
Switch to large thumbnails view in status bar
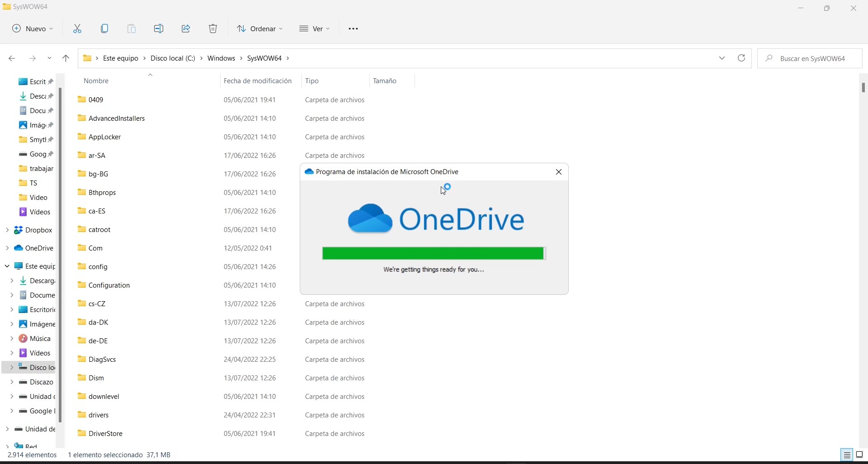click(x=859, y=455)
